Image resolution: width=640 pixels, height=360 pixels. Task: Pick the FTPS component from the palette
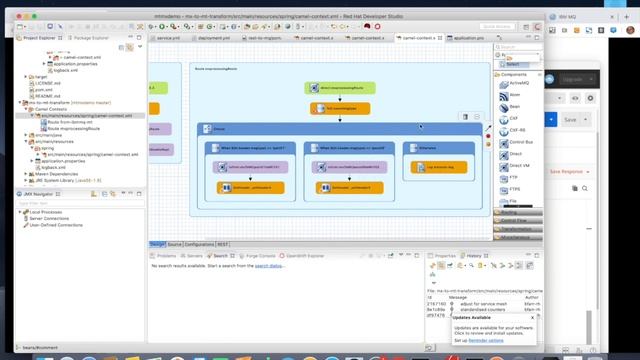(x=510, y=190)
